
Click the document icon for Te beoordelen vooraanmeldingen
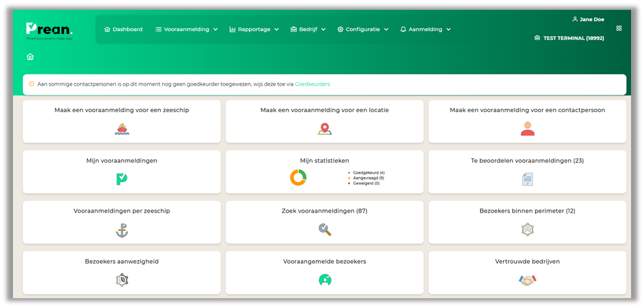(x=527, y=179)
